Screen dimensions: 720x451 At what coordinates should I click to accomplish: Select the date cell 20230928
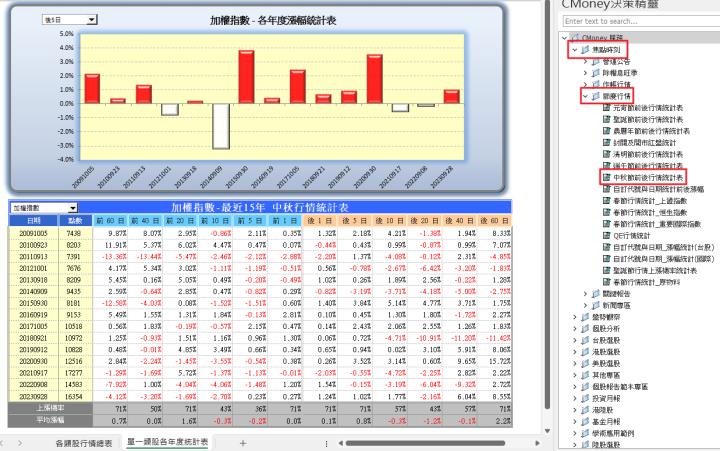coord(34,396)
